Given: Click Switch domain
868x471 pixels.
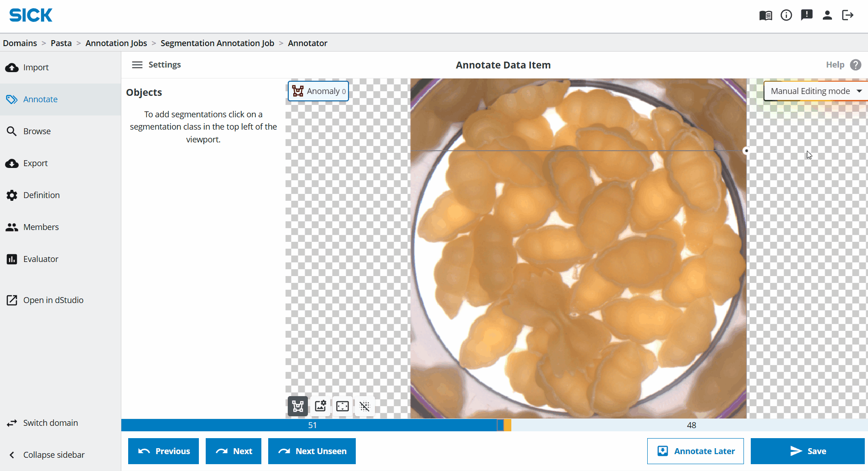Looking at the screenshot, I should 60,423.
